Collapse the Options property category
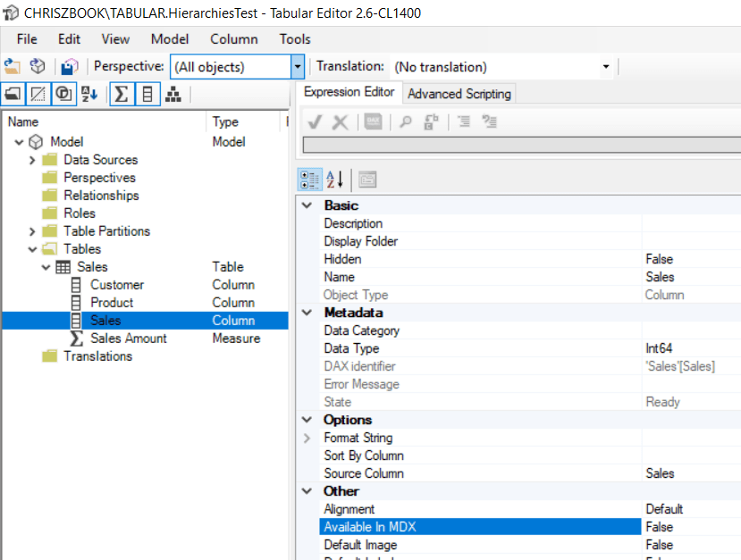The image size is (741, 560). [x=307, y=420]
